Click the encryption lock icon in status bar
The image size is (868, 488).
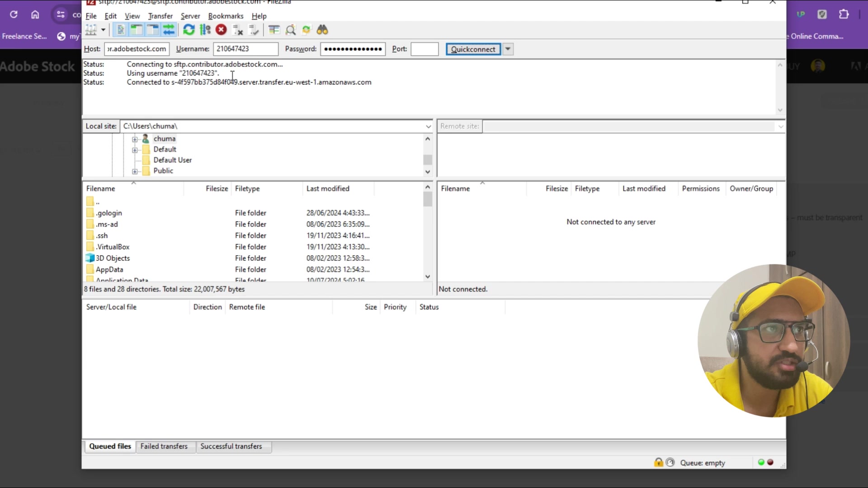659,462
